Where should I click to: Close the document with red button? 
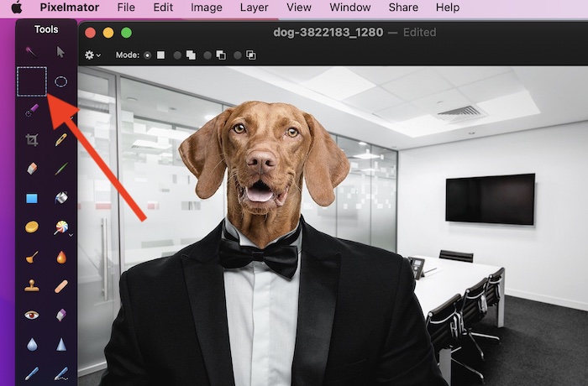(91, 33)
